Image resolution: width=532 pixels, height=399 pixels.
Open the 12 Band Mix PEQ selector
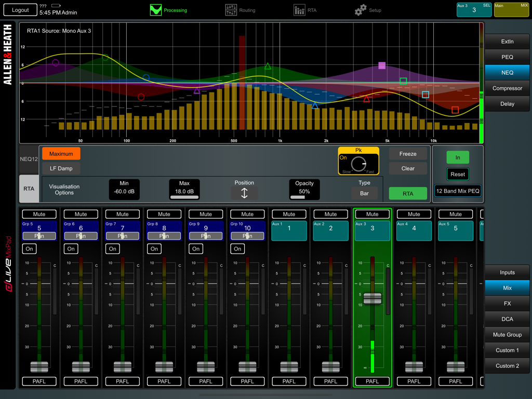(x=458, y=191)
